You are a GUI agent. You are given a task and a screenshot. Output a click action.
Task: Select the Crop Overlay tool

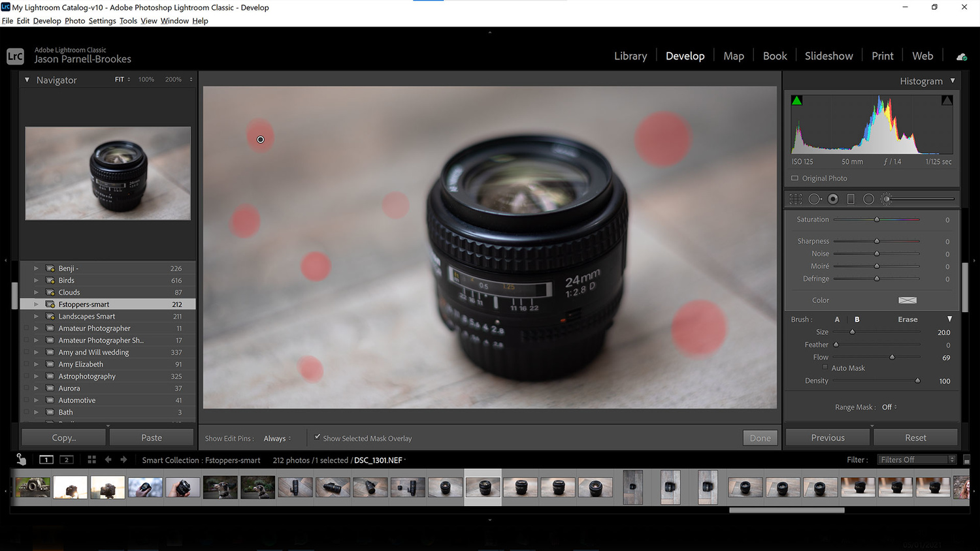(x=795, y=198)
